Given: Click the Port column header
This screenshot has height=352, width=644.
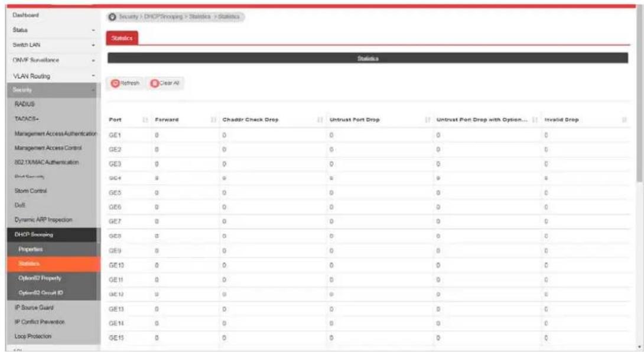Looking at the screenshot, I should click(x=115, y=120).
